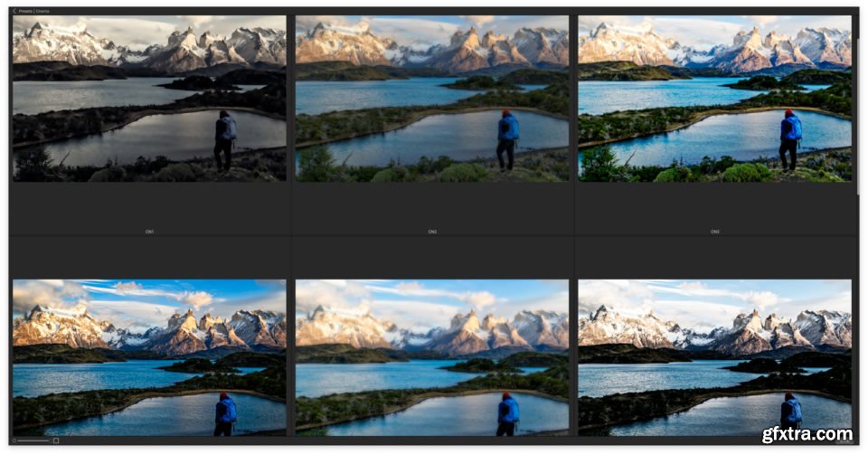Viewport: 868px width, 455px height.
Task: Select the Cinema breadcrumb label
Action: (42, 11)
